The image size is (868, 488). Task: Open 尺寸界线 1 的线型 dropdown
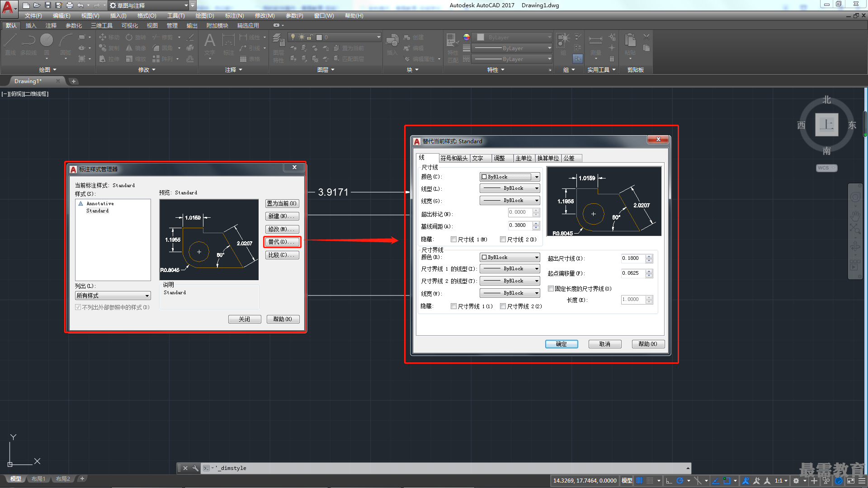pos(510,269)
